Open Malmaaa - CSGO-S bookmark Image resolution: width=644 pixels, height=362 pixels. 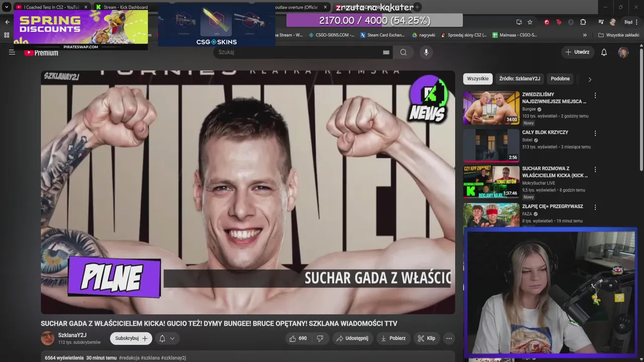tap(515, 35)
